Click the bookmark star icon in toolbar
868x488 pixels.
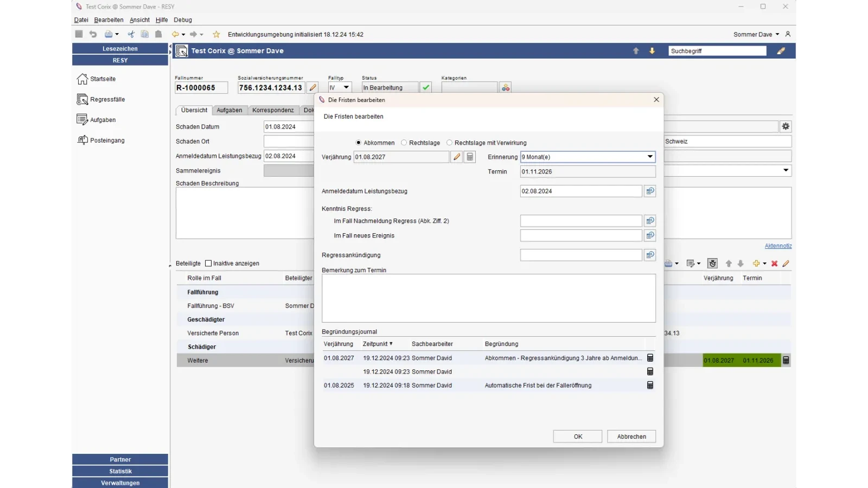click(x=216, y=34)
